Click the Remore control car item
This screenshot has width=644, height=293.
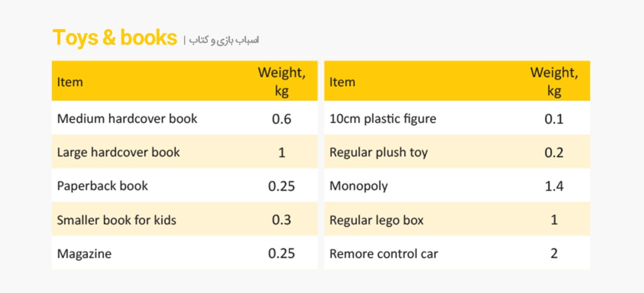click(x=383, y=254)
